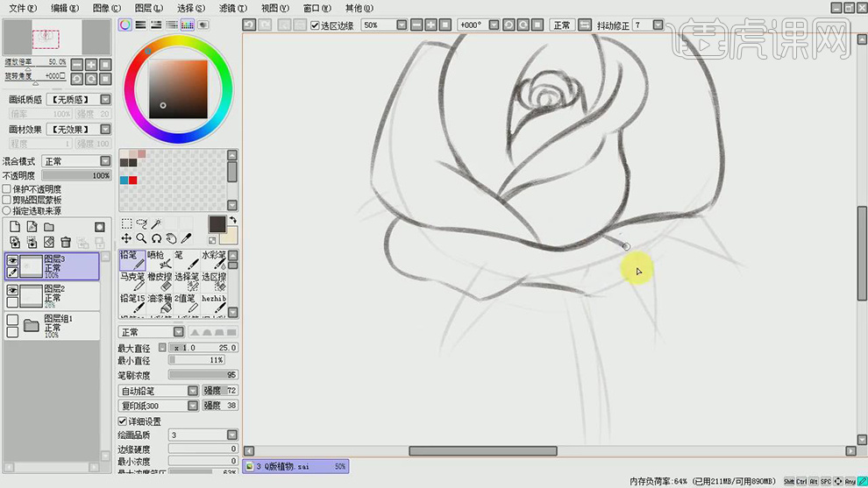Select the eyedropper color picker tool
This screenshot has width=868, height=488.
(186, 238)
